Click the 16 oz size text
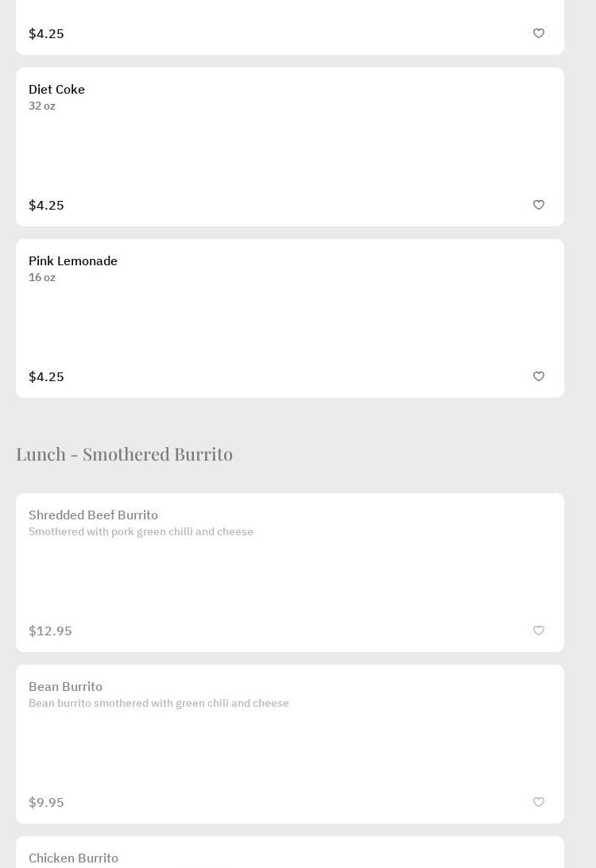Screen dimensions: 596x868 click(x=42, y=278)
